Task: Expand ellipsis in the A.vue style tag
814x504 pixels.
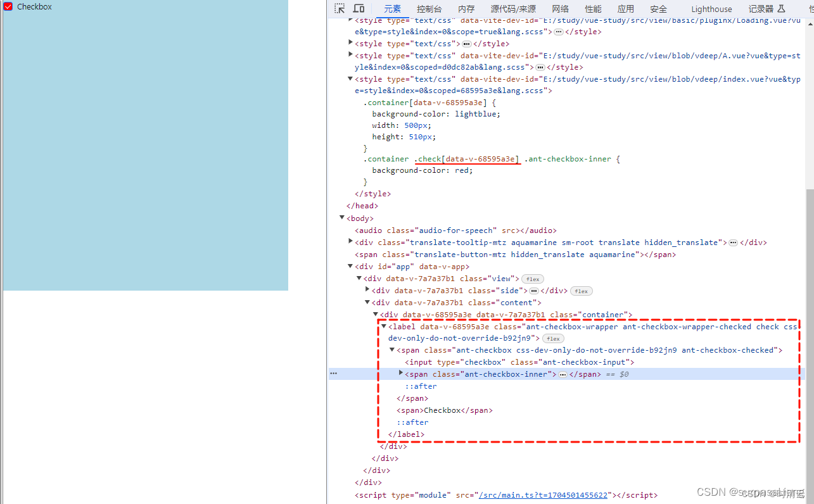Action: pyautogui.click(x=540, y=67)
